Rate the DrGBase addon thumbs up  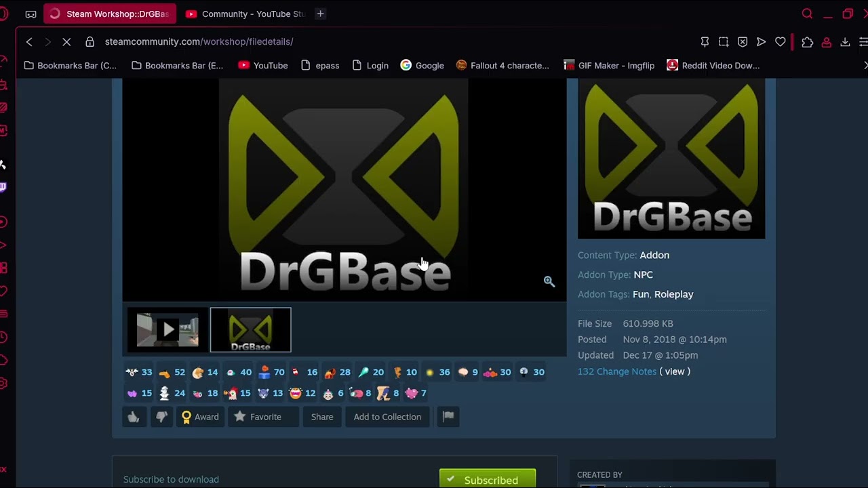tap(134, 417)
